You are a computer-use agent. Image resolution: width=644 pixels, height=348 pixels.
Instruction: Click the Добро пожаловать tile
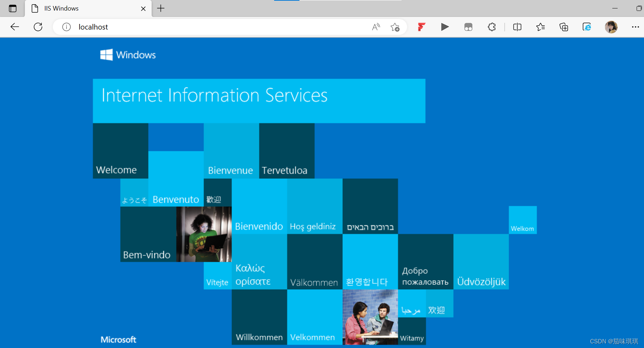coord(425,262)
